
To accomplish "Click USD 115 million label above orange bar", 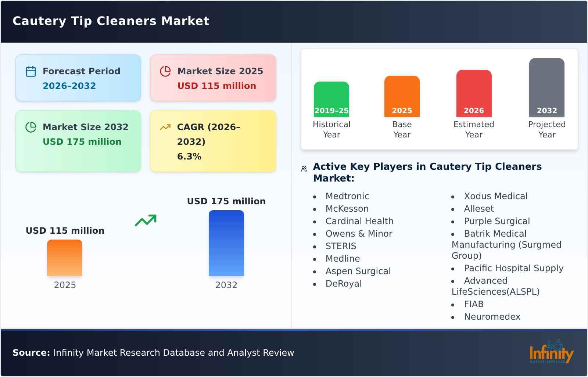I will click(x=65, y=231).
